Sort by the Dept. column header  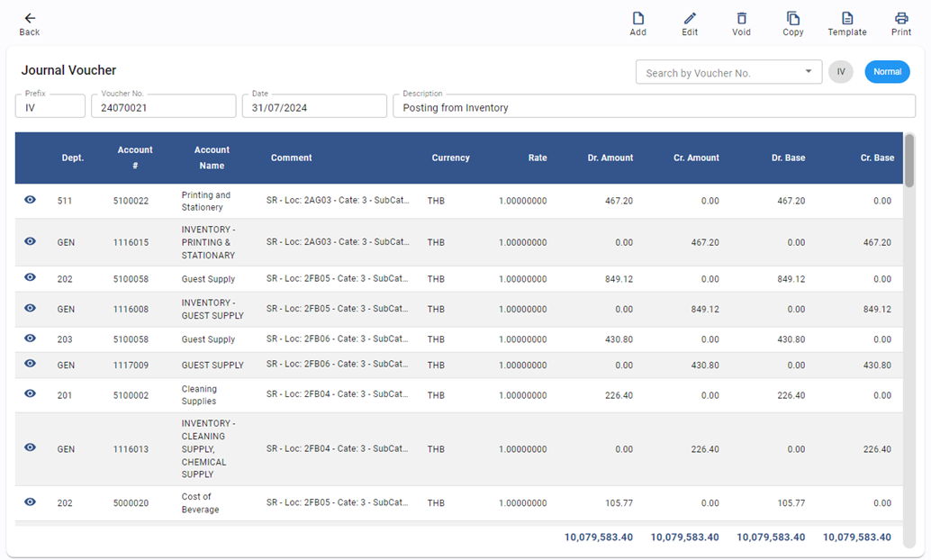pos(73,158)
